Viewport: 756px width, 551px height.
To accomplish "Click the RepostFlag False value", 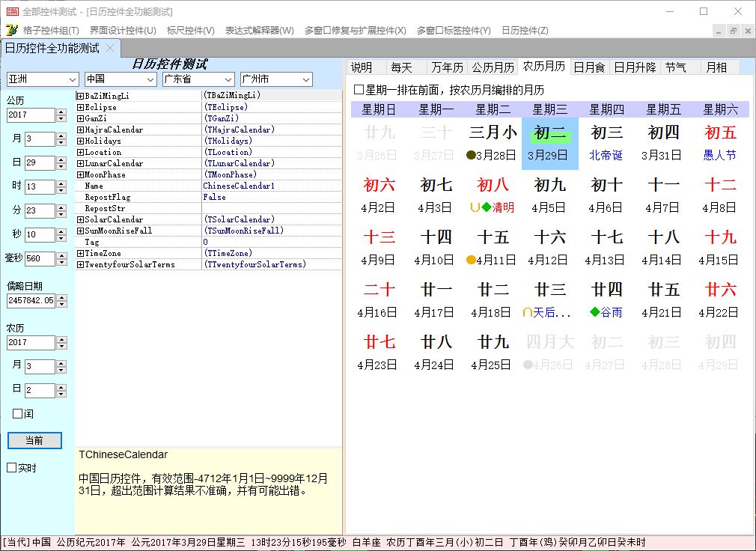I will click(x=272, y=197).
